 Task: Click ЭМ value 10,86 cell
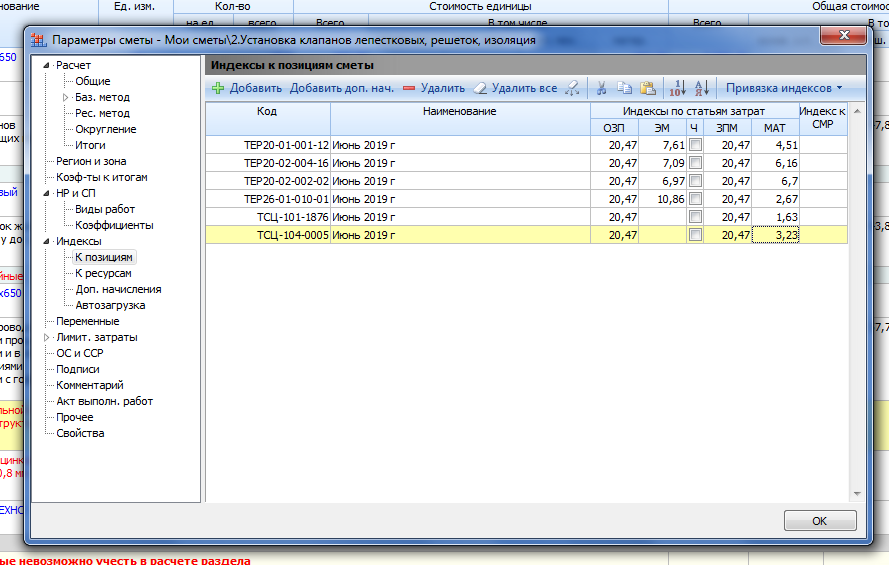pyautogui.click(x=662, y=199)
